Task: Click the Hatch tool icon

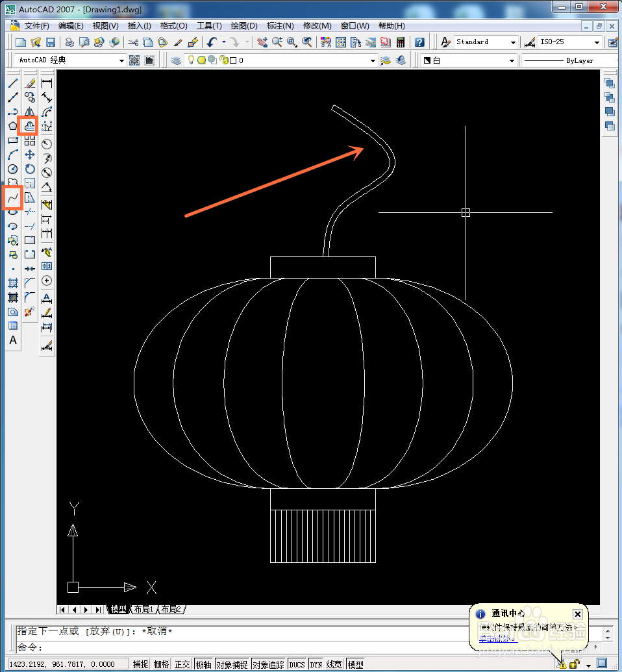Action: [13, 283]
